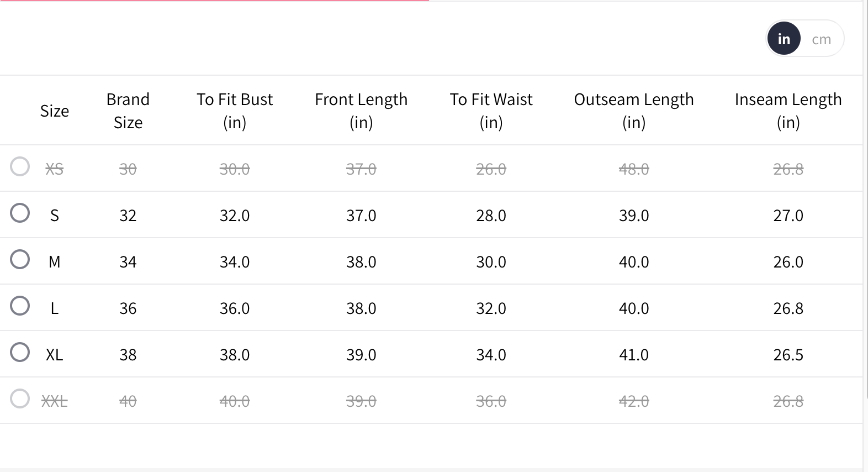Click the S size label
868x472 pixels.
click(x=55, y=216)
